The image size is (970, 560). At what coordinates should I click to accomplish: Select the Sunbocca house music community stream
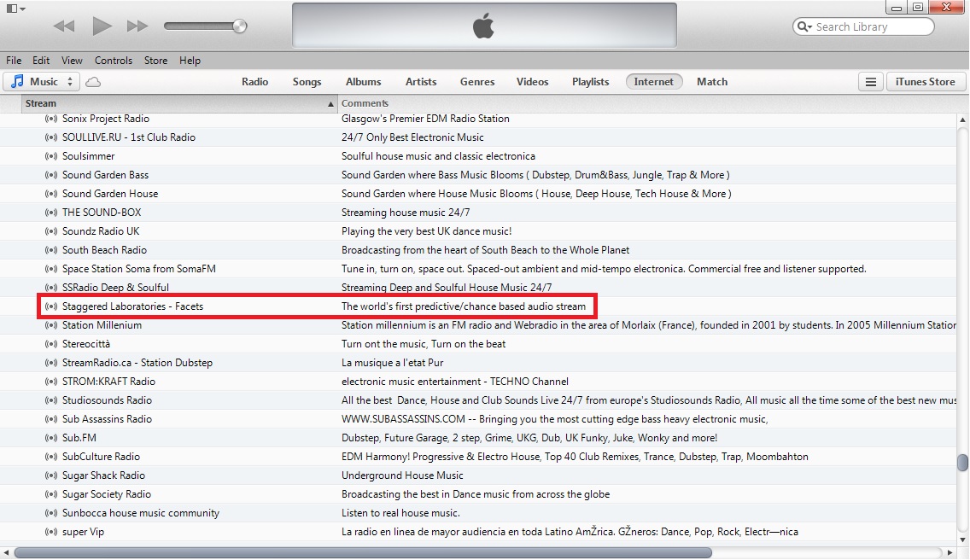pos(140,513)
